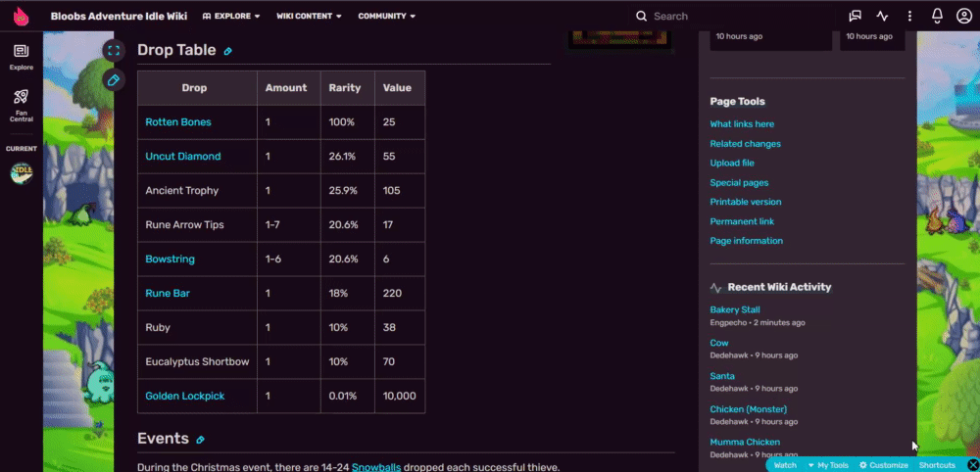The height and width of the screenshot is (472, 980).
Task: Edit the Events section pencil icon
Action: tap(200, 440)
